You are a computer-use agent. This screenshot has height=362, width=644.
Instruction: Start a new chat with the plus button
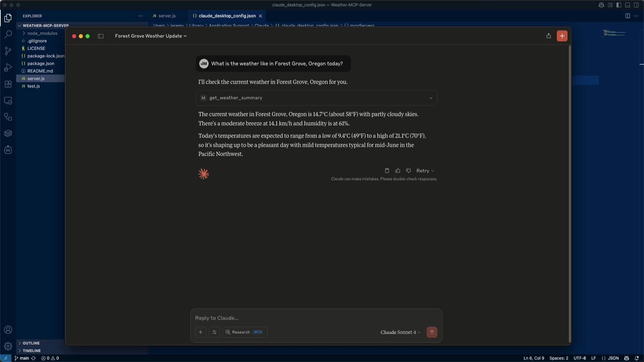(562, 36)
